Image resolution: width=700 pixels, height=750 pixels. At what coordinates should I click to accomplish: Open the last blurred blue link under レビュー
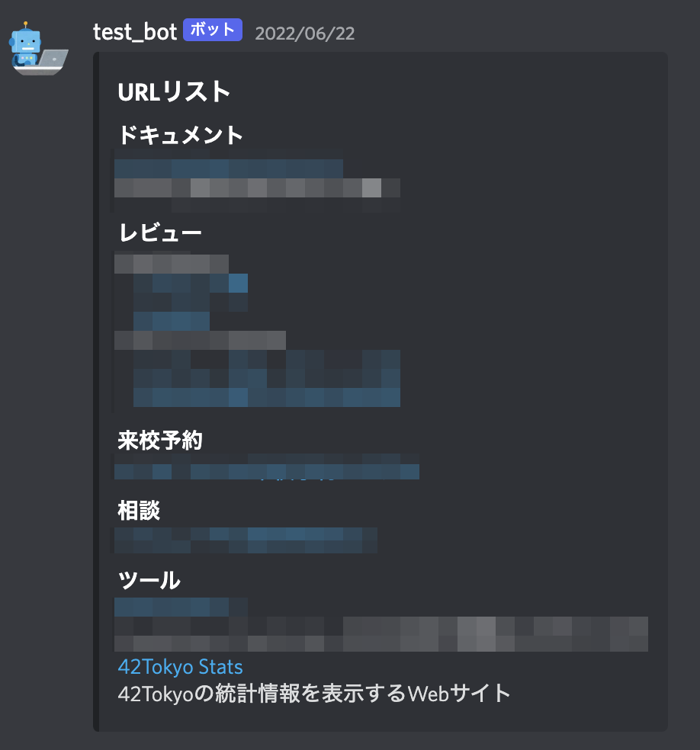tap(267, 397)
